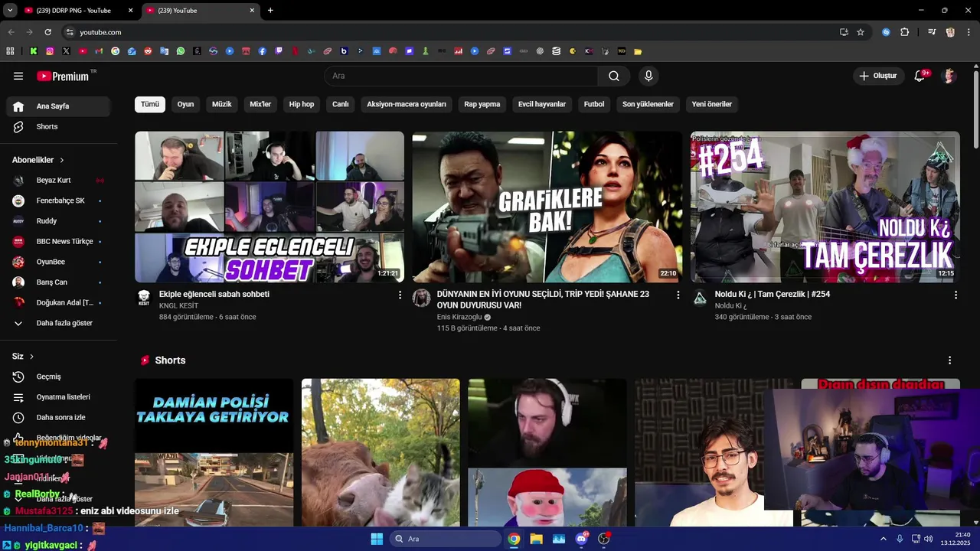
Task: Select the Tümü filter chip
Action: coord(150,104)
